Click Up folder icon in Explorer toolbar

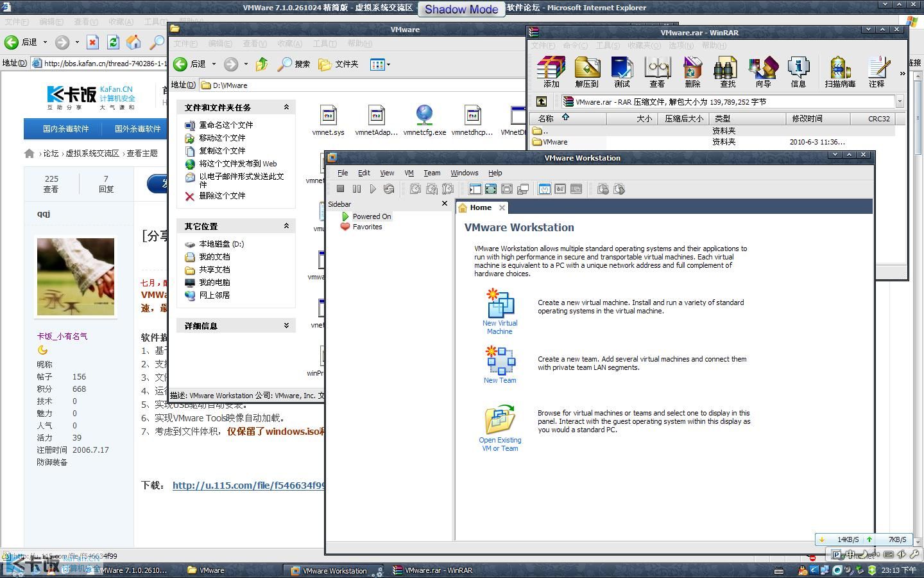pyautogui.click(x=261, y=64)
